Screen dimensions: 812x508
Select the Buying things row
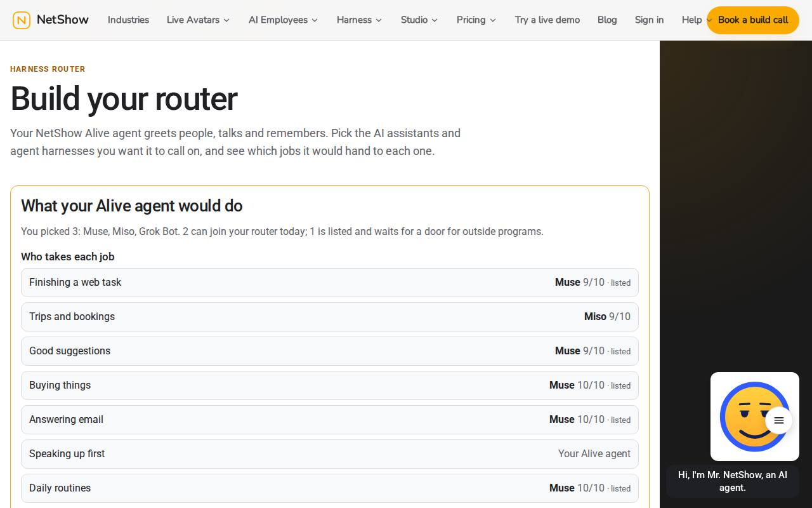330,385
